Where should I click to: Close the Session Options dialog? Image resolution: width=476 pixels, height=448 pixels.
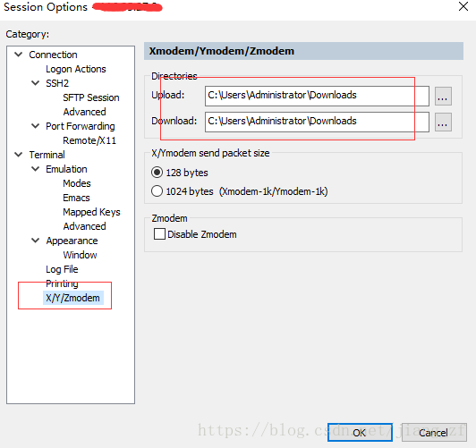click(463, 6)
